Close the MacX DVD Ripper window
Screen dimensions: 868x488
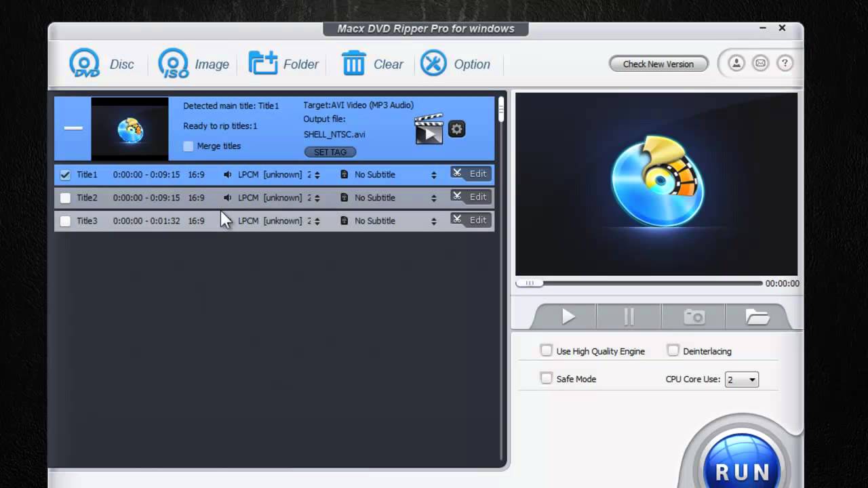pos(782,28)
